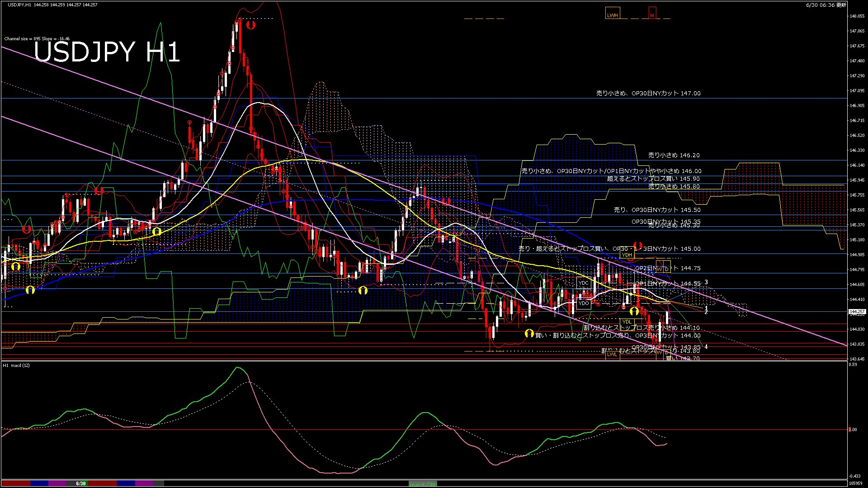This screenshot has height=488, width=868.
Task: Click yellow up arrow beside 買い 144.00 label
Action: click(x=529, y=334)
